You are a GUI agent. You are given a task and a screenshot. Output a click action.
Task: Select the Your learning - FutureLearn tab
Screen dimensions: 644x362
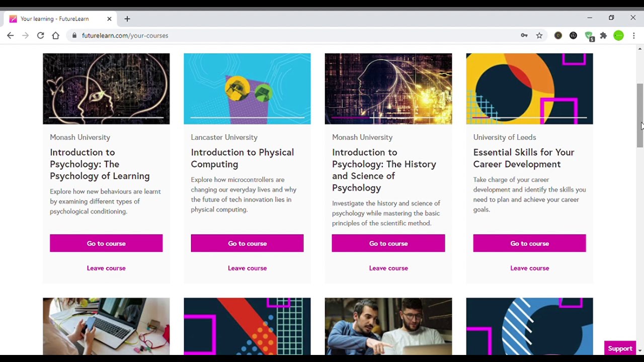click(60, 19)
